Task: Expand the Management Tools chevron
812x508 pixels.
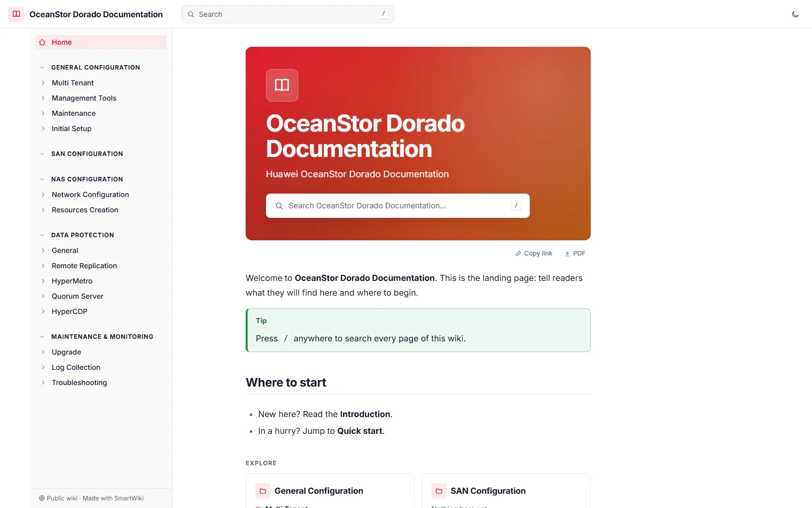Action: (x=43, y=98)
